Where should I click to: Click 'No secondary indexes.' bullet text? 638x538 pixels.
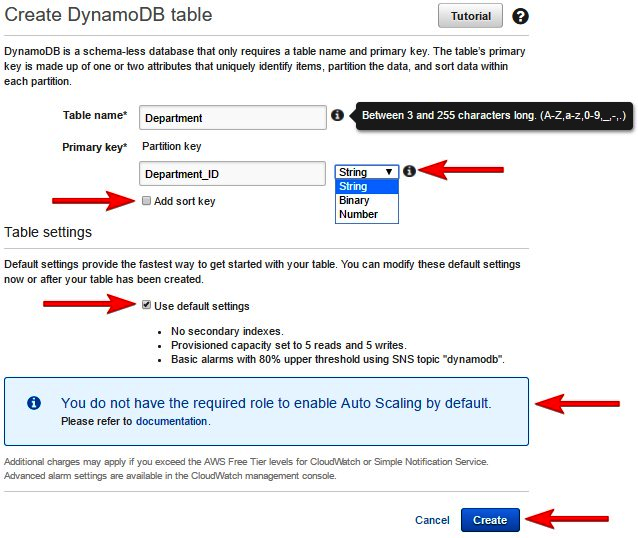(x=227, y=331)
